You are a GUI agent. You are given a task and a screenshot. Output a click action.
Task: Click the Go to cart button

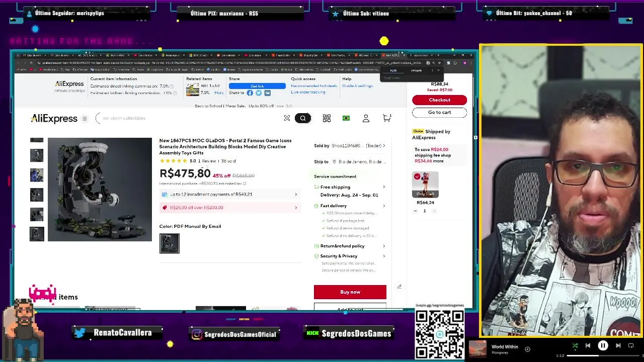coord(439,112)
